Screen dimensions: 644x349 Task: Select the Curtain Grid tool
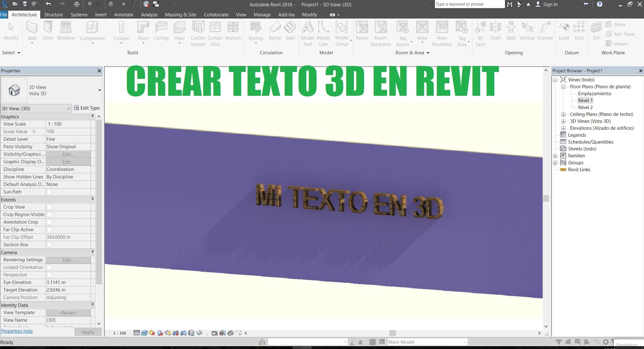tap(215, 34)
